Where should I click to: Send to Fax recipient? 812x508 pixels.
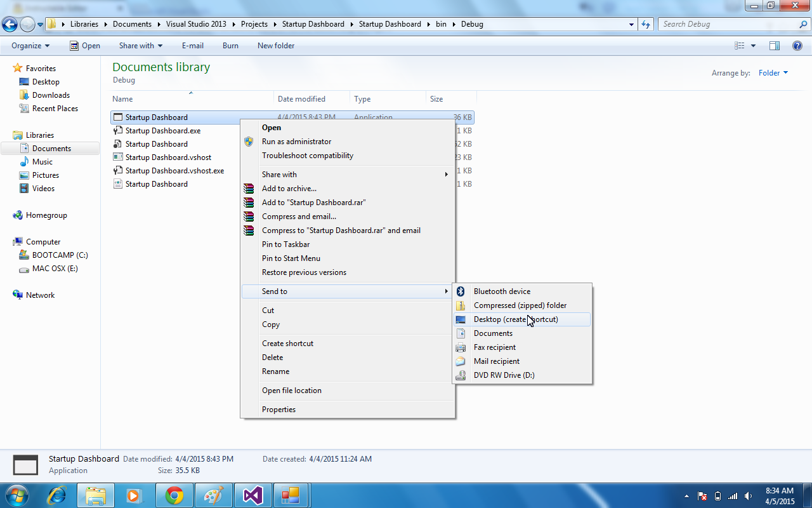coord(523,347)
